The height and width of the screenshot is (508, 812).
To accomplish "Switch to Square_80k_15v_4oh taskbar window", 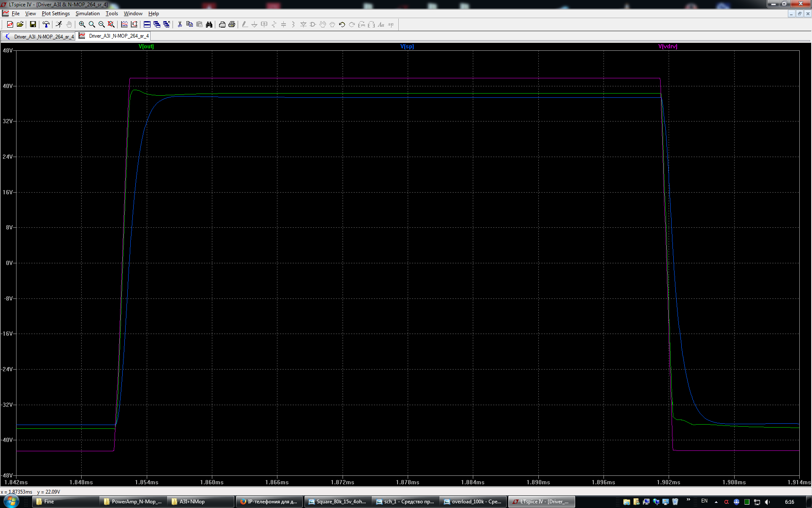I will pyautogui.click(x=338, y=502).
